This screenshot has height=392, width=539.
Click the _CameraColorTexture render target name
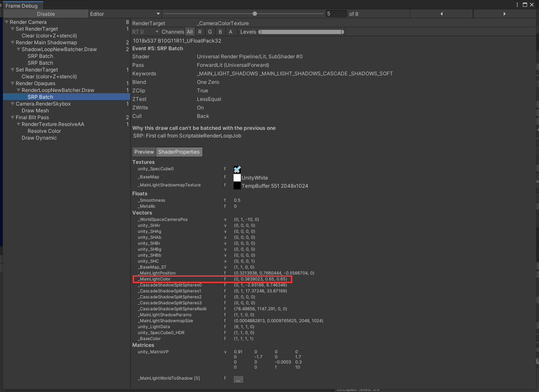click(223, 23)
